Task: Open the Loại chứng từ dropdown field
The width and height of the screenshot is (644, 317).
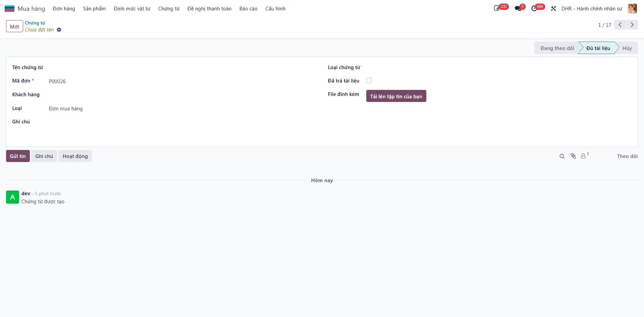Action: [x=499, y=67]
